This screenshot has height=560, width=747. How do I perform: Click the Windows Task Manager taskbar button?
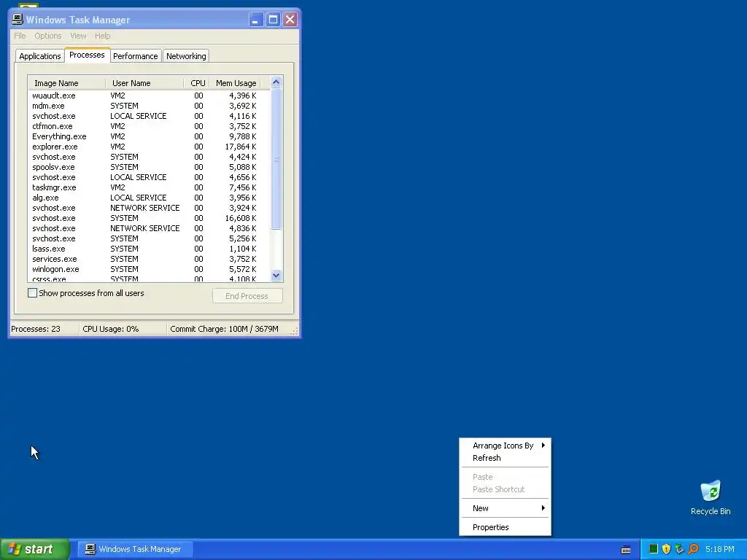click(135, 549)
